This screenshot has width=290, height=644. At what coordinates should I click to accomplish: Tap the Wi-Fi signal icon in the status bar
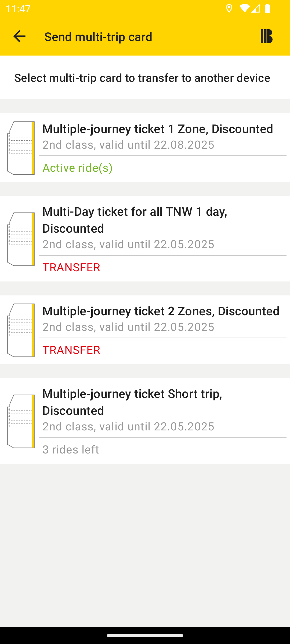pos(244,9)
